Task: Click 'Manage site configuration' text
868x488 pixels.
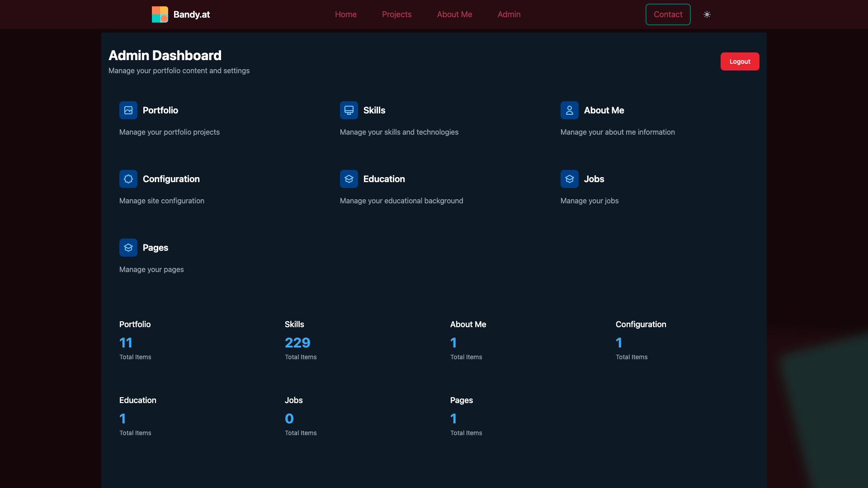Action: (x=162, y=201)
